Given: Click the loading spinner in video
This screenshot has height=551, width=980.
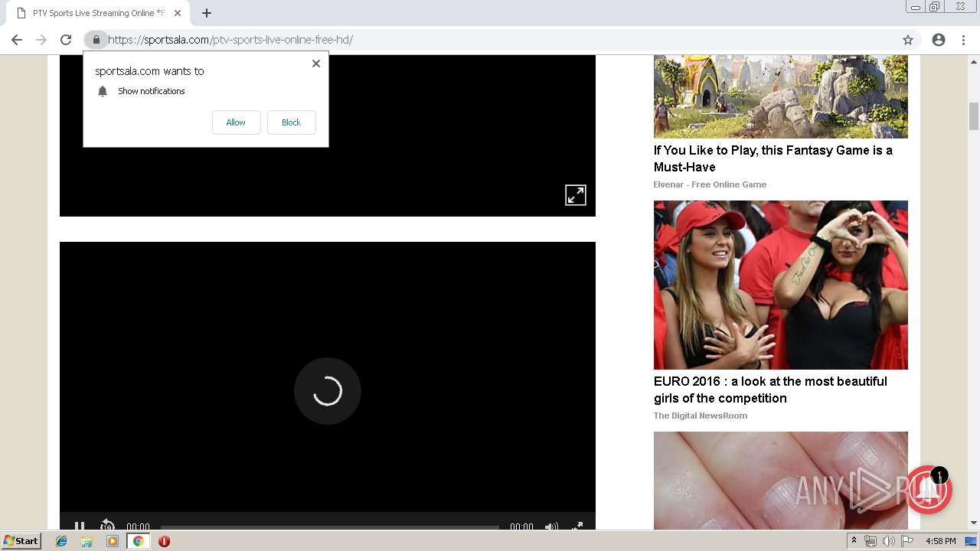Looking at the screenshot, I should (x=328, y=391).
